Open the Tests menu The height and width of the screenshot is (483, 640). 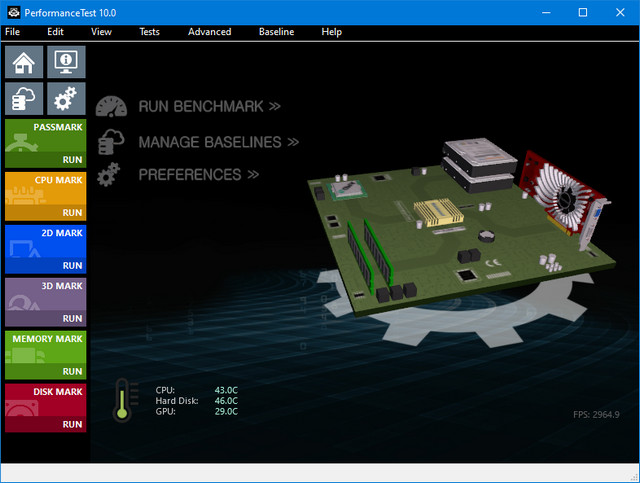[149, 32]
